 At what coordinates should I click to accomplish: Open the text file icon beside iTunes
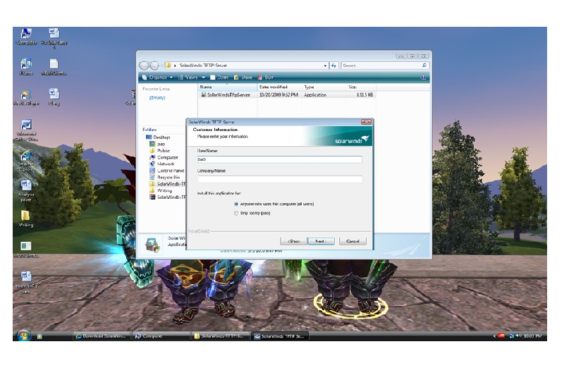(54, 67)
